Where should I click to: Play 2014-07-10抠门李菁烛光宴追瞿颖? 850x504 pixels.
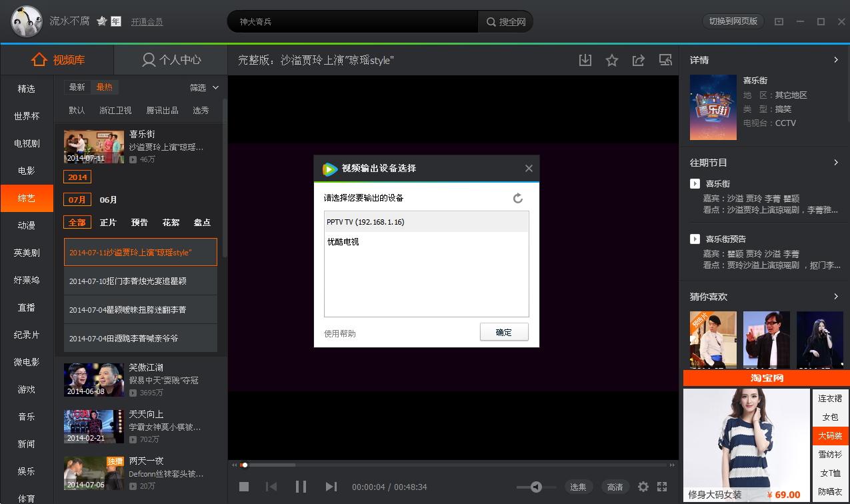pos(141,281)
